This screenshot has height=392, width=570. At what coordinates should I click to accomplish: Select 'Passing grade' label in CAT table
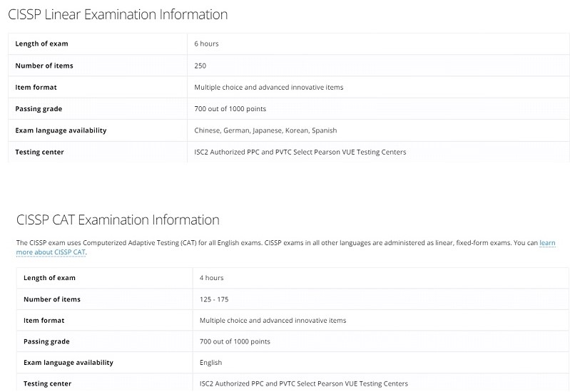tap(46, 341)
